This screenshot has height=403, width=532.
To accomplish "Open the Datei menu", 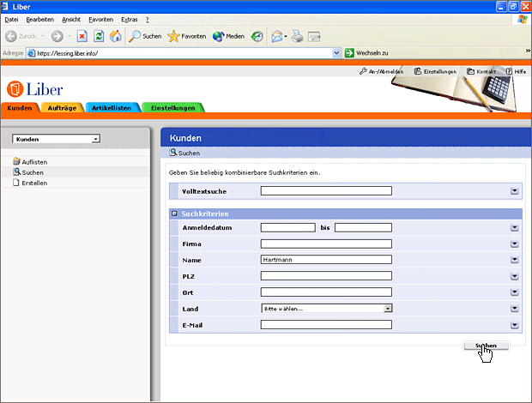I will pos(11,20).
